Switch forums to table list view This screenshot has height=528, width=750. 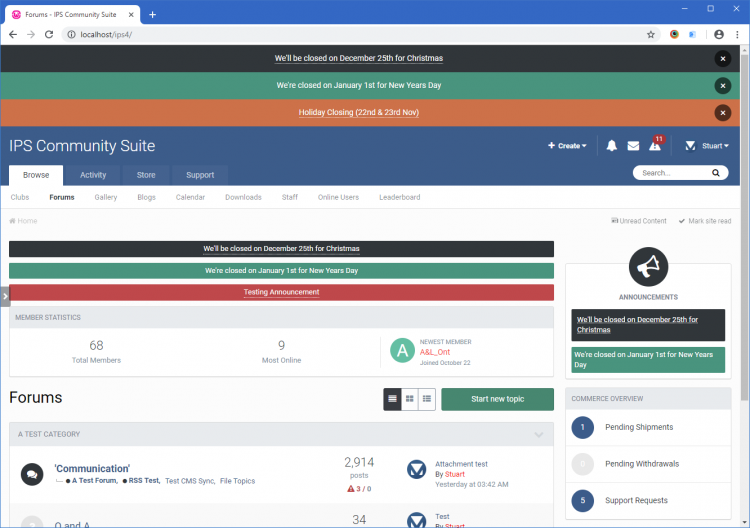click(393, 399)
